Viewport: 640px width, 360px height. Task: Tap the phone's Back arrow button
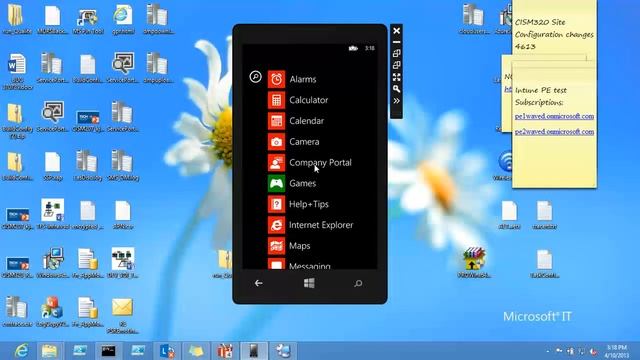(x=258, y=283)
